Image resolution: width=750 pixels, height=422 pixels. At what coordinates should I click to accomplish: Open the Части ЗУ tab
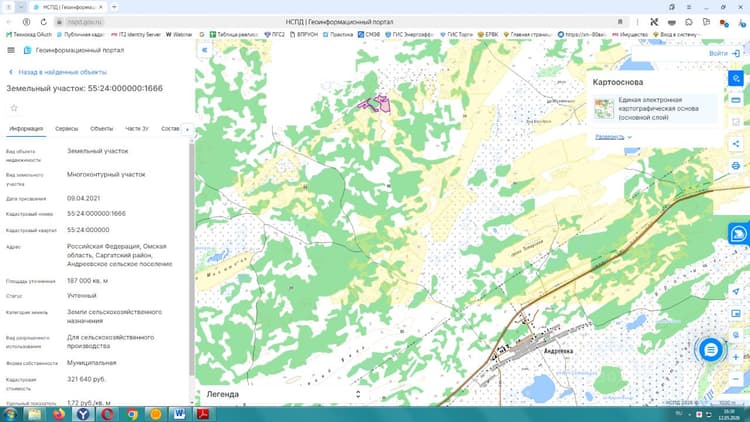coord(137,129)
